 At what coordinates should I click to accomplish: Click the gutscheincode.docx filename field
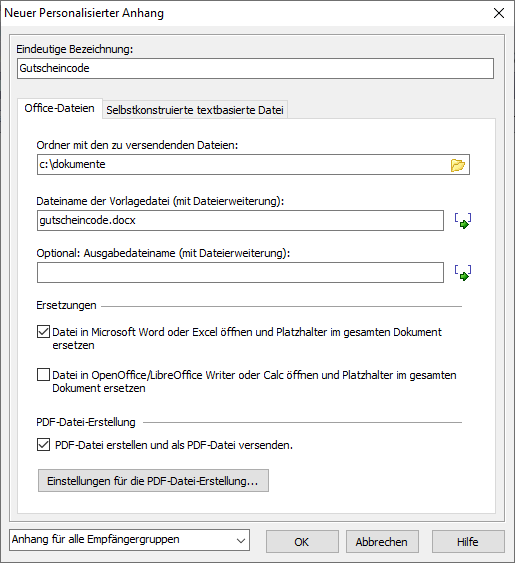click(240, 220)
